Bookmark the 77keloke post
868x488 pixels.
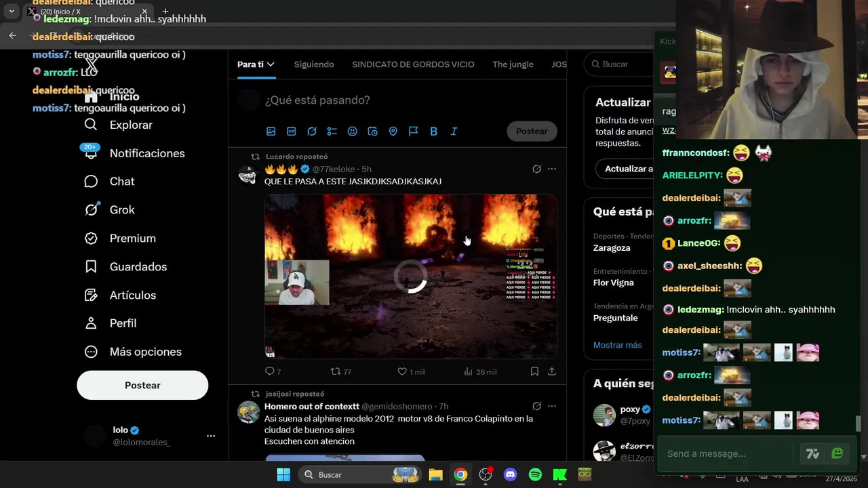pos(534,371)
